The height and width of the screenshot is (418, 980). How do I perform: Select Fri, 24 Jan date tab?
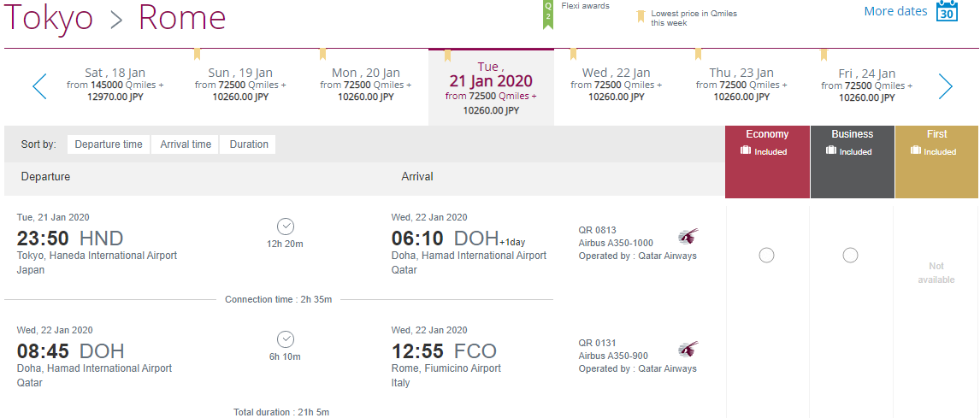(x=867, y=86)
